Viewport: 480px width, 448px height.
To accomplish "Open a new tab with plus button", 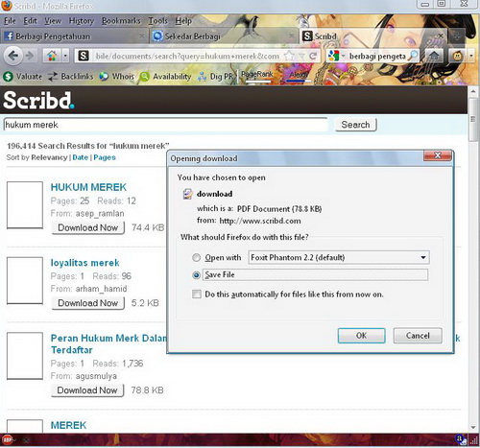I will point(457,36).
